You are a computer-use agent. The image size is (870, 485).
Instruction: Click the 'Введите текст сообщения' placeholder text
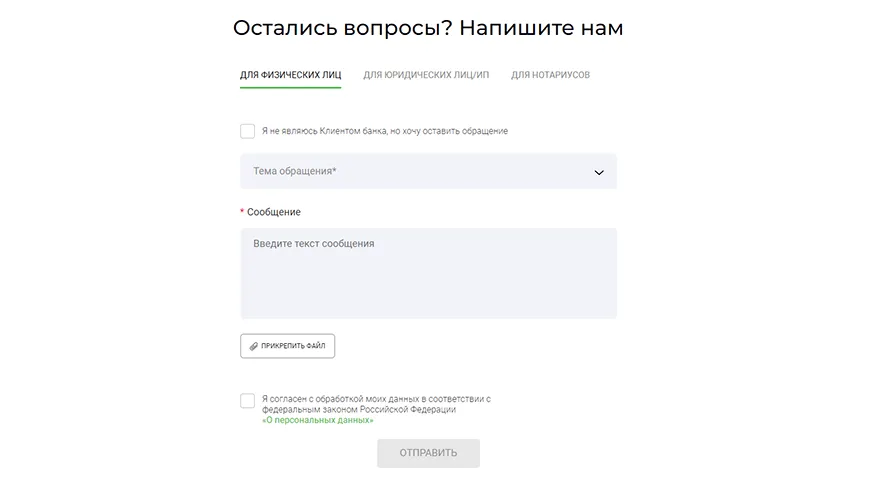pyautogui.click(x=314, y=243)
